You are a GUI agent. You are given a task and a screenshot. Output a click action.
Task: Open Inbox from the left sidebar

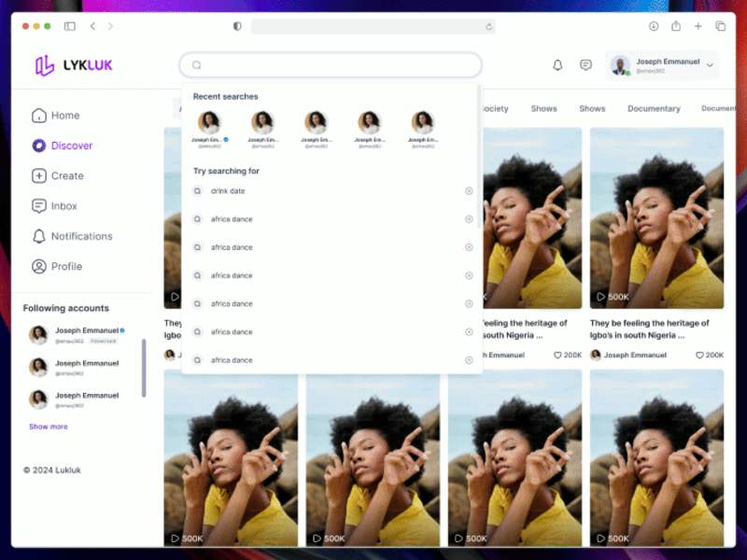click(x=54, y=205)
